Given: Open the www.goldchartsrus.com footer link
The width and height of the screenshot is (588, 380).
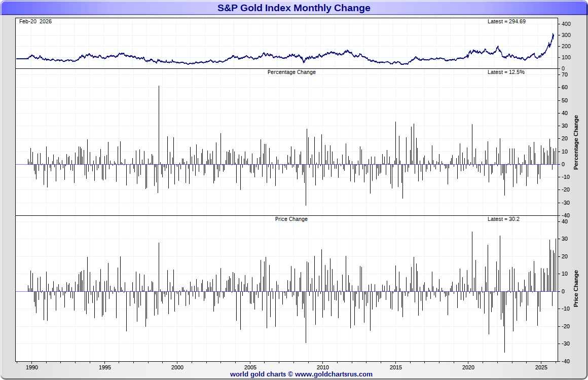Looking at the screenshot, I should pyautogui.click(x=334, y=374).
